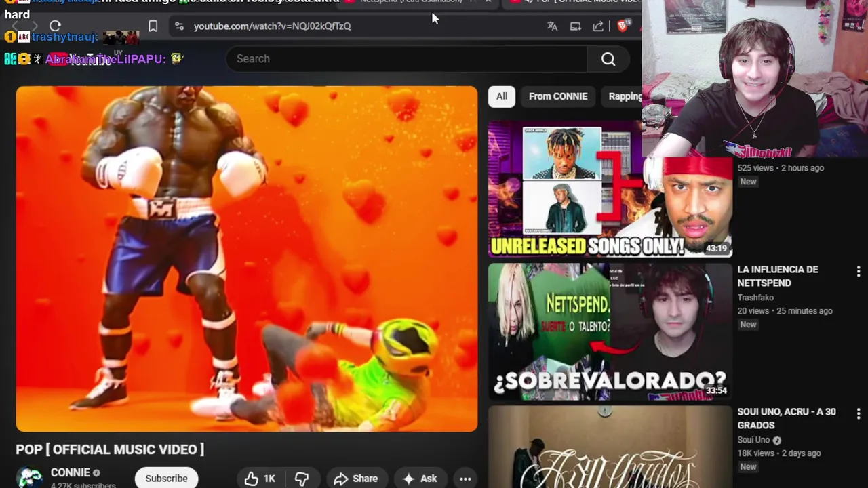Open site information icon beside the URL
Image resolution: width=868 pixels, height=488 pixels.
click(178, 26)
